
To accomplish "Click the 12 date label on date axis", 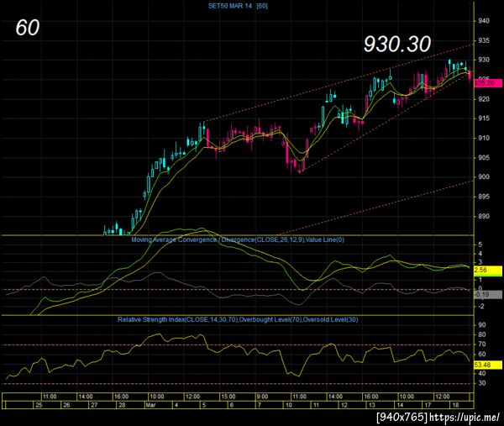I will 344,405.
